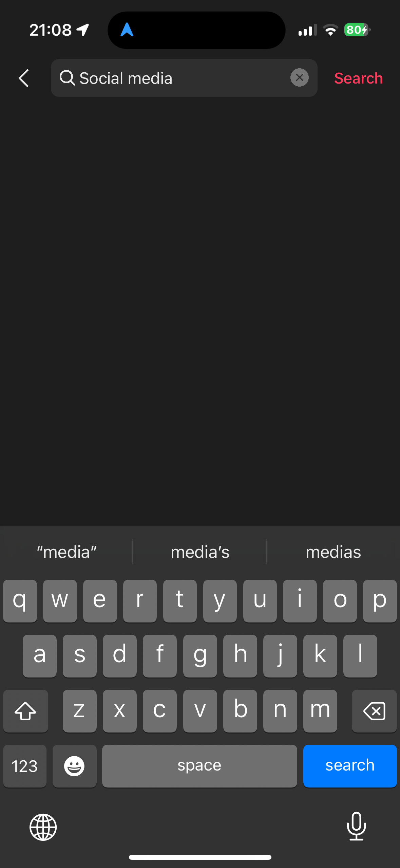Tap the magnifying glass search icon
This screenshot has height=868, width=400.
coord(67,78)
